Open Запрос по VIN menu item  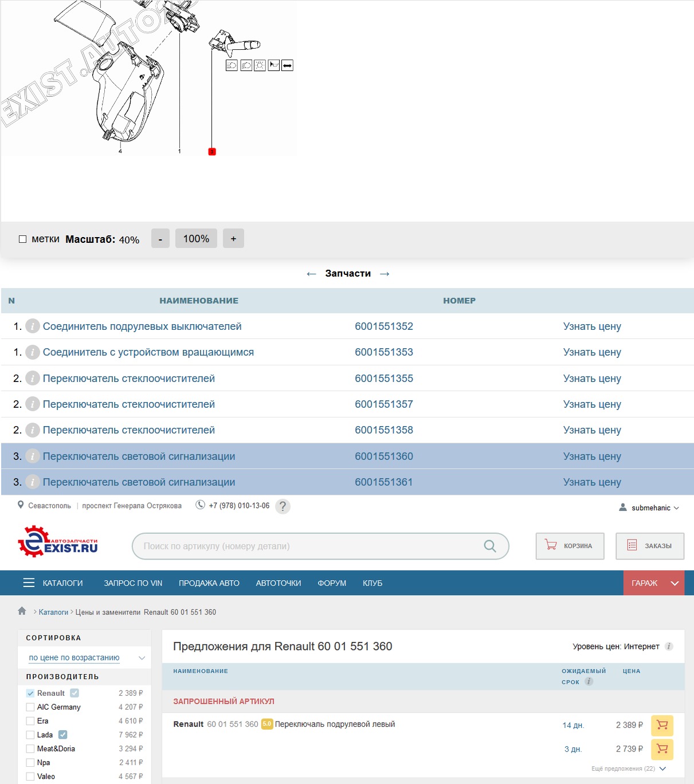tap(133, 583)
